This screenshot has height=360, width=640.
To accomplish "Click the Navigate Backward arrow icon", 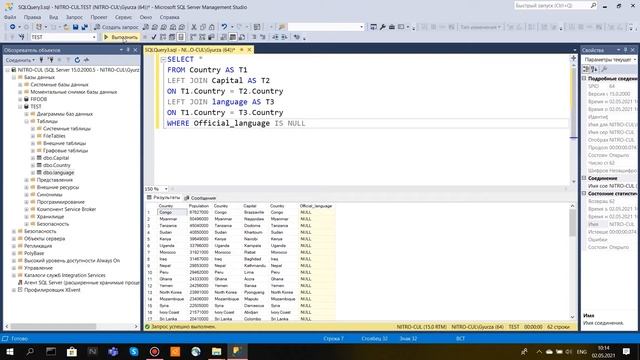I will 13,27.
